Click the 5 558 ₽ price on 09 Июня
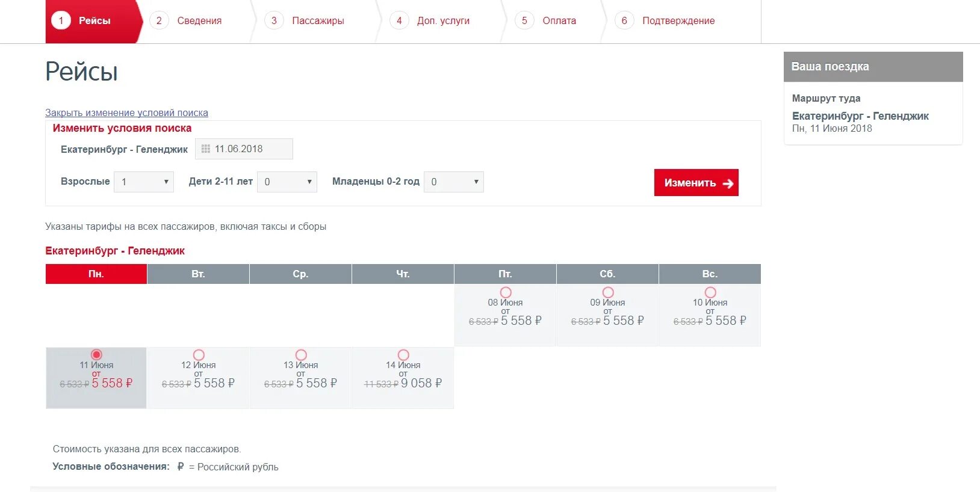 (624, 321)
